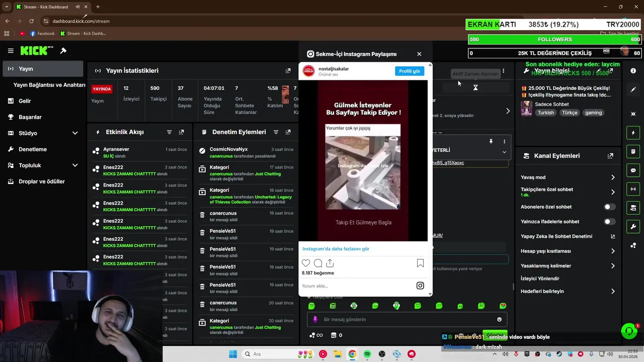The height and width of the screenshot is (362, 644).
Task: Open the hamburger sidebar menu
Action: pyautogui.click(x=11, y=51)
